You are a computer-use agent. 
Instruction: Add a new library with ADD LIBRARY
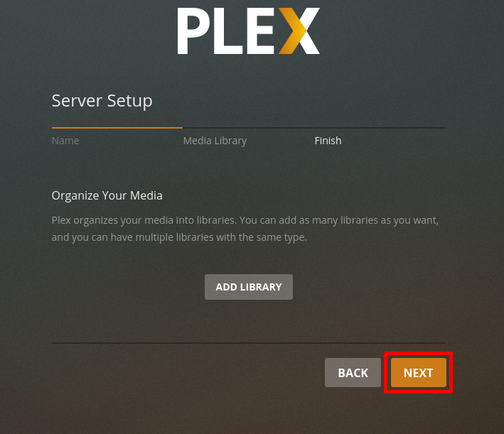(249, 287)
